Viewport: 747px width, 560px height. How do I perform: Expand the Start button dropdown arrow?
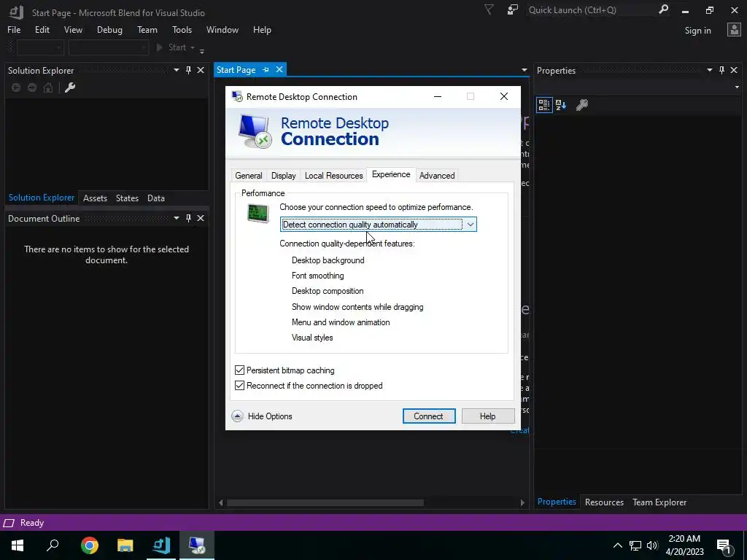coord(193,47)
